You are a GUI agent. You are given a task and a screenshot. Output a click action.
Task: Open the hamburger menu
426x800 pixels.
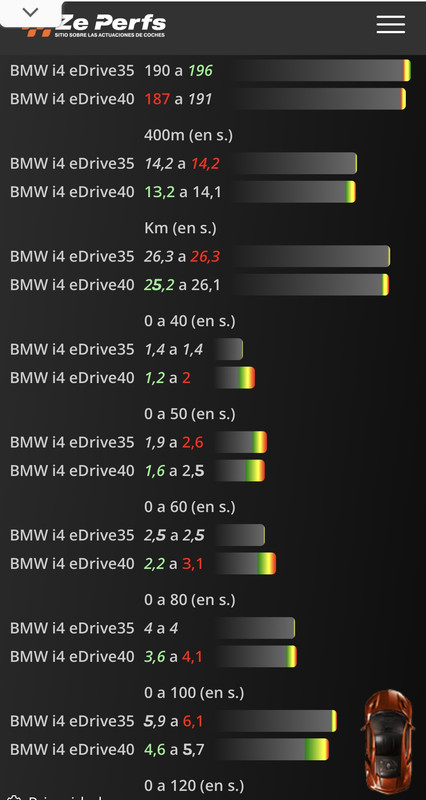tap(391, 24)
